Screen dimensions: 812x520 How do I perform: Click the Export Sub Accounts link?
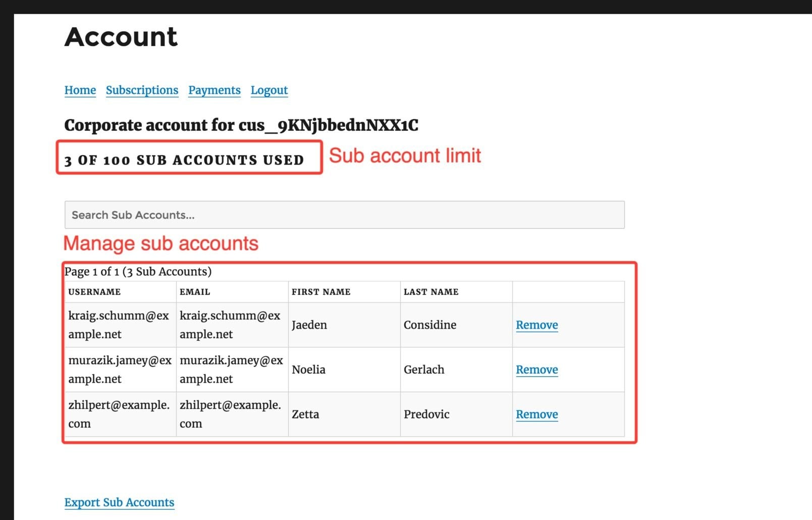coord(119,502)
